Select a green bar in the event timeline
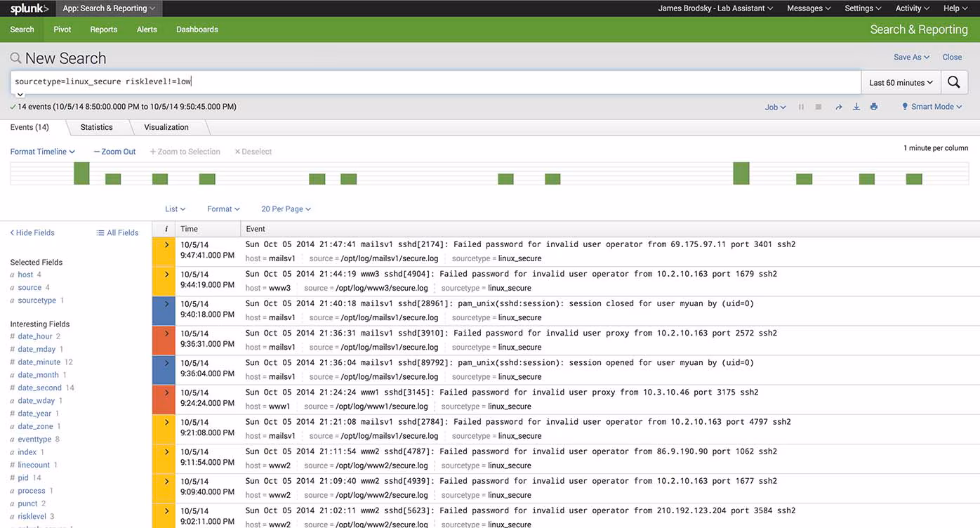Image resolution: width=980 pixels, height=528 pixels. [81, 173]
